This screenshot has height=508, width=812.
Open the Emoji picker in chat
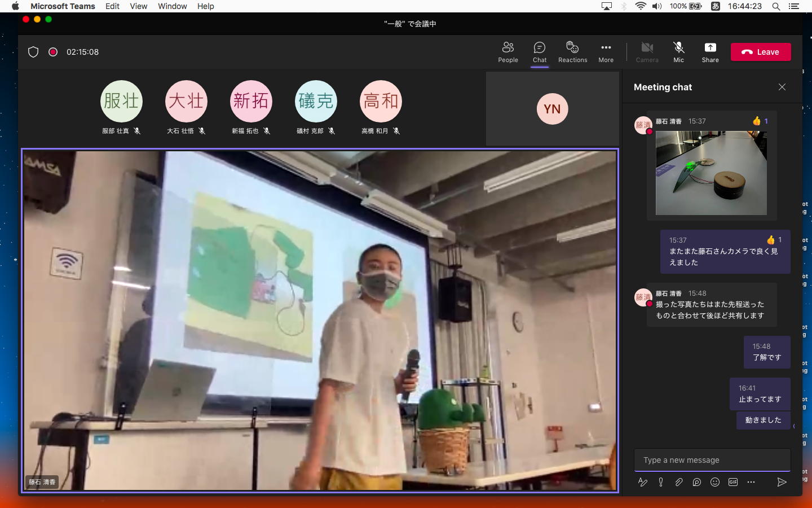(x=715, y=482)
